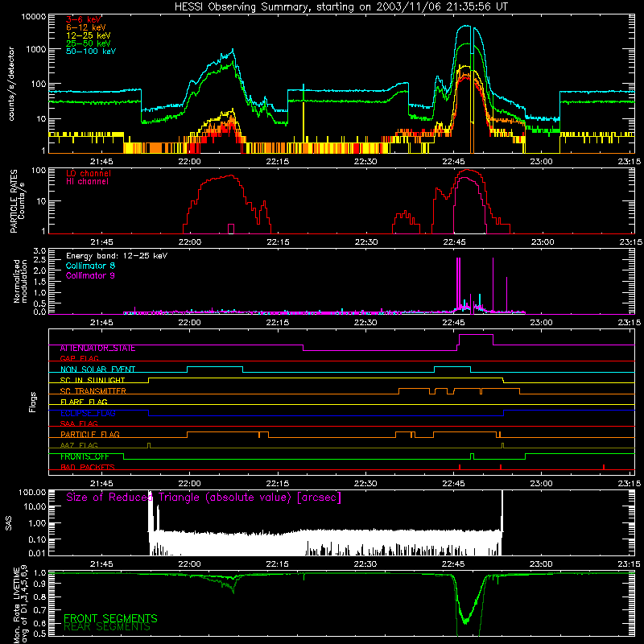Select the magenta 'HI channel' legend label
The image size is (644, 644).
click(87, 181)
